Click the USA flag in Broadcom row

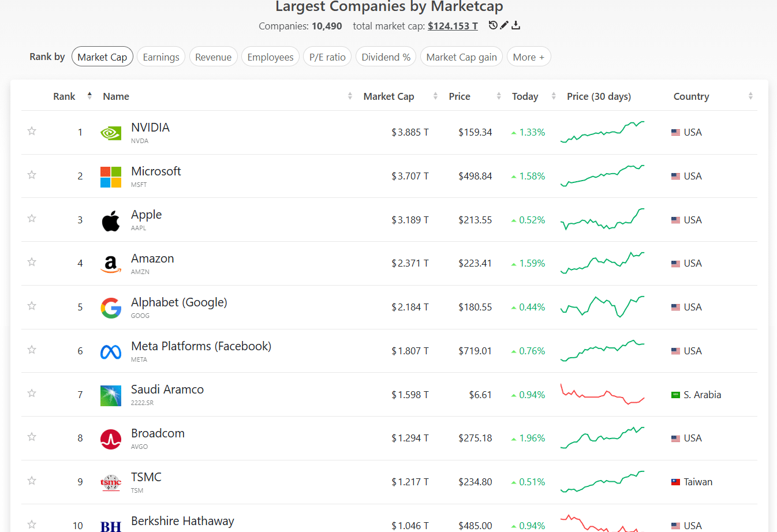click(675, 439)
